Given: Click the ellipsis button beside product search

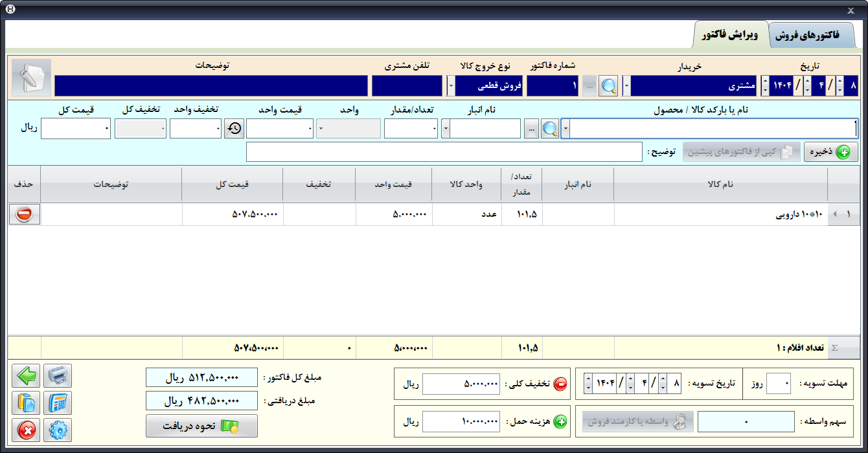Looking at the screenshot, I should (531, 129).
